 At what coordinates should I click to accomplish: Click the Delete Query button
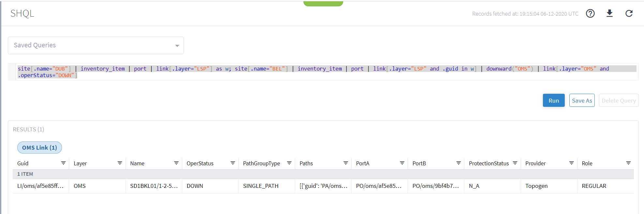point(619,100)
